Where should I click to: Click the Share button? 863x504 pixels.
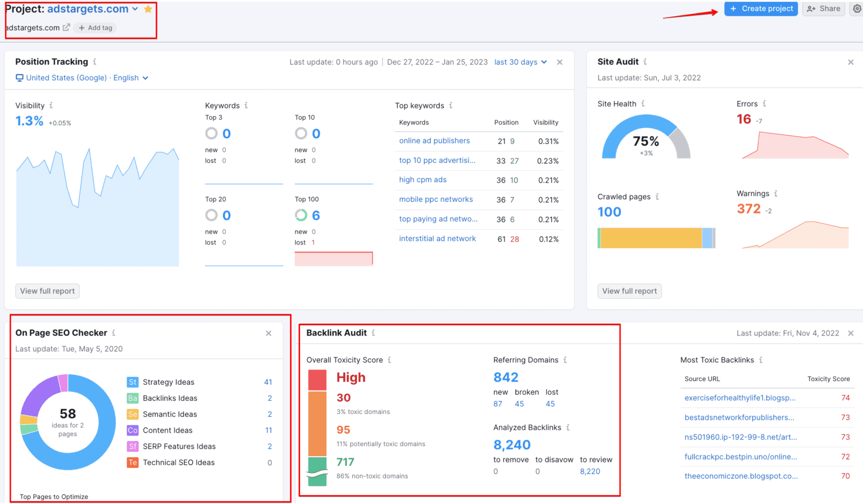[x=823, y=8]
